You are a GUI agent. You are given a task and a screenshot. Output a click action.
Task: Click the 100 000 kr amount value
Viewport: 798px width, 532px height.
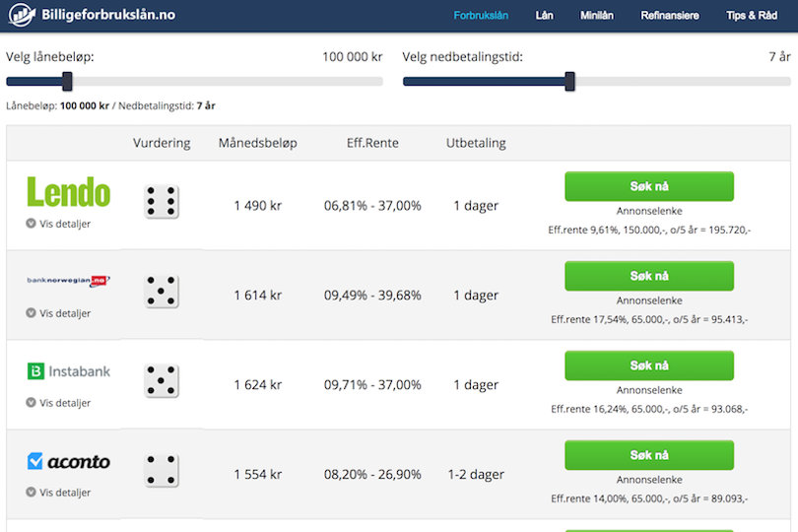(352, 56)
